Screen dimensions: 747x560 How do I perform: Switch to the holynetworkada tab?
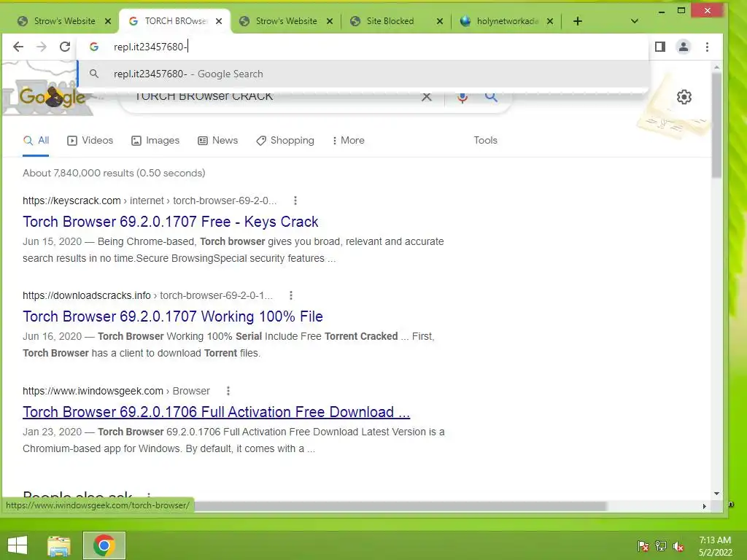(506, 21)
